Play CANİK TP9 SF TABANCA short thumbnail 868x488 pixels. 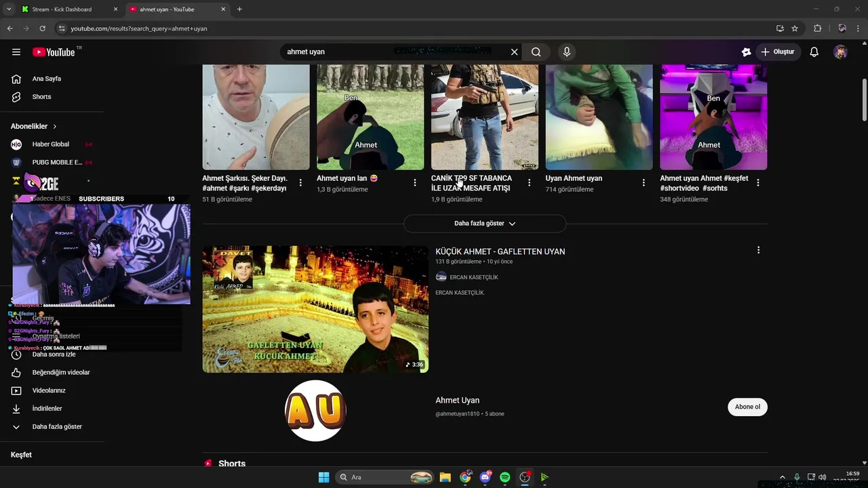pyautogui.click(x=485, y=117)
